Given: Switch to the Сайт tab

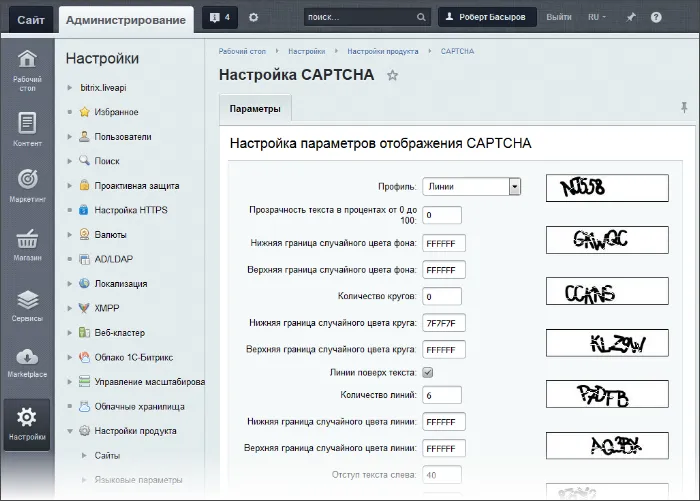Looking at the screenshot, I should point(29,18).
